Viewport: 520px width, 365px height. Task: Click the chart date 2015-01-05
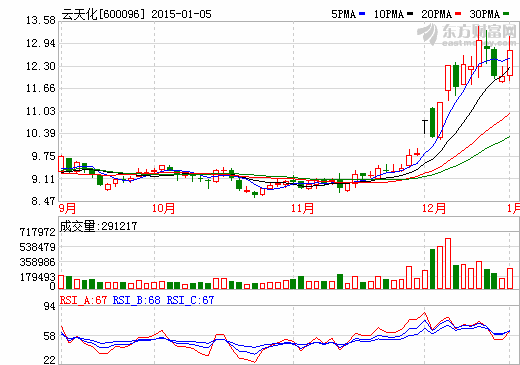pos(181,14)
